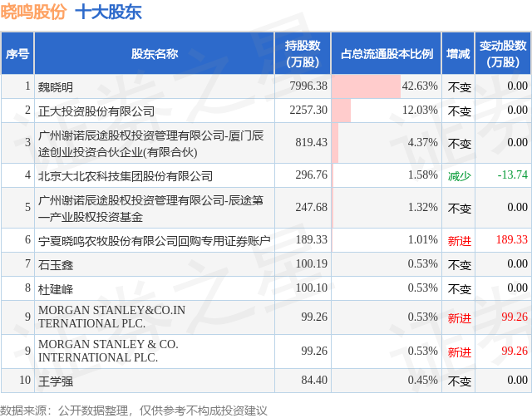Click the green 减少 status
The height and width of the screenshot is (418, 532).
460,176
